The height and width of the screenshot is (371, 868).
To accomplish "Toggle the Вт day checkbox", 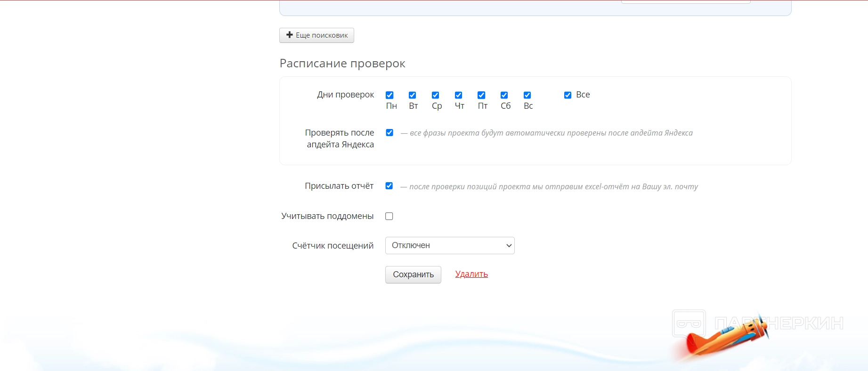I will click(x=413, y=95).
